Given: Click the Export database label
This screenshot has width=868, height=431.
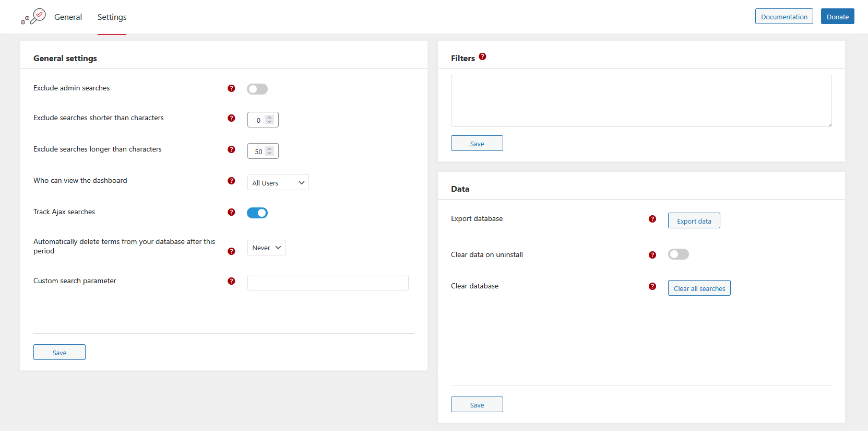Looking at the screenshot, I should pos(477,218).
